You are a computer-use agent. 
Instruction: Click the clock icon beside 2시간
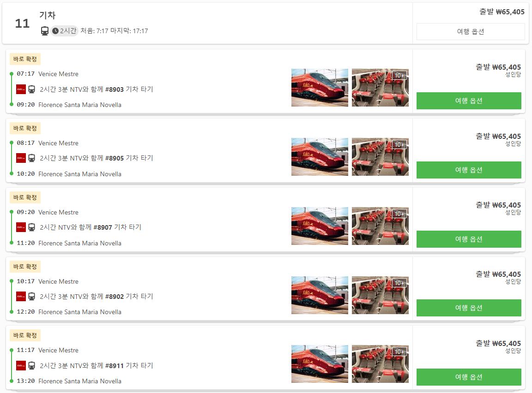click(55, 31)
